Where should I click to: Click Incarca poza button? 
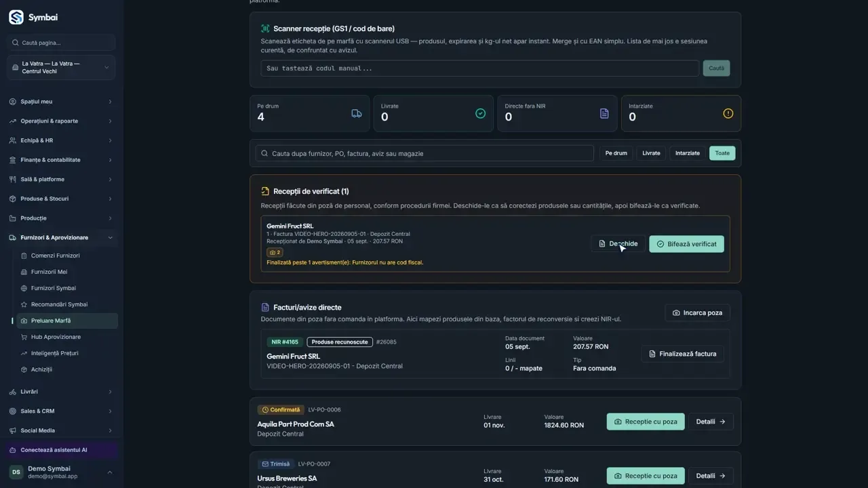697,313
